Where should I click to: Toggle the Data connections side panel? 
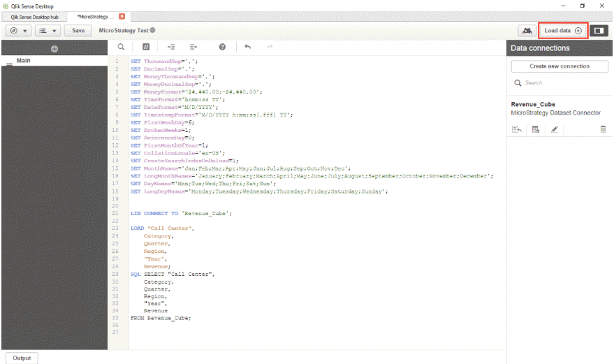(x=599, y=31)
